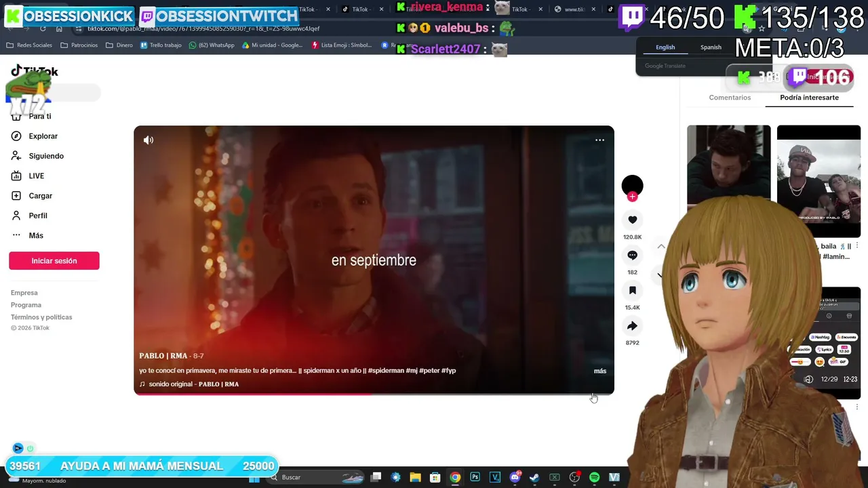Go to the previous video with up chevron
868x488 pixels.
tap(661, 246)
